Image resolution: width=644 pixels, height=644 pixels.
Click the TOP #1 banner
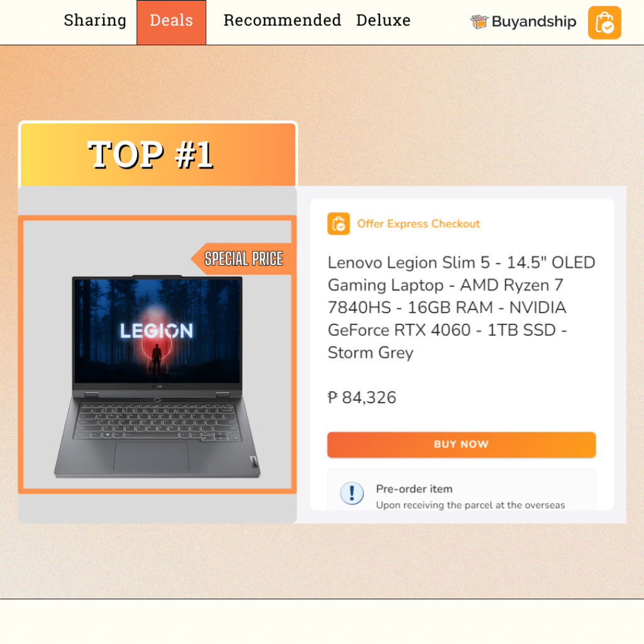click(x=158, y=155)
